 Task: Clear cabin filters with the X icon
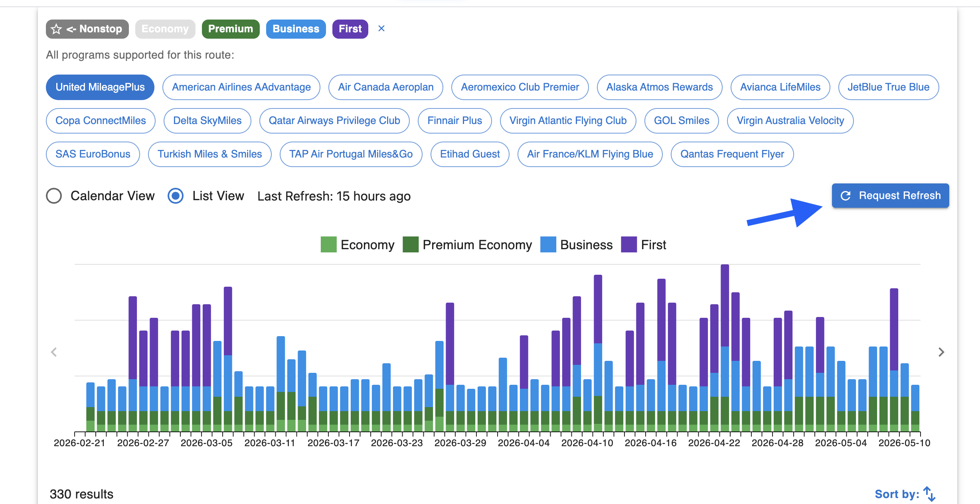(381, 29)
